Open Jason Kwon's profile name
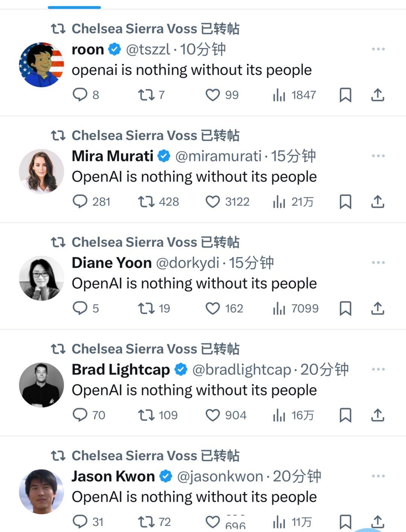 coord(113,476)
